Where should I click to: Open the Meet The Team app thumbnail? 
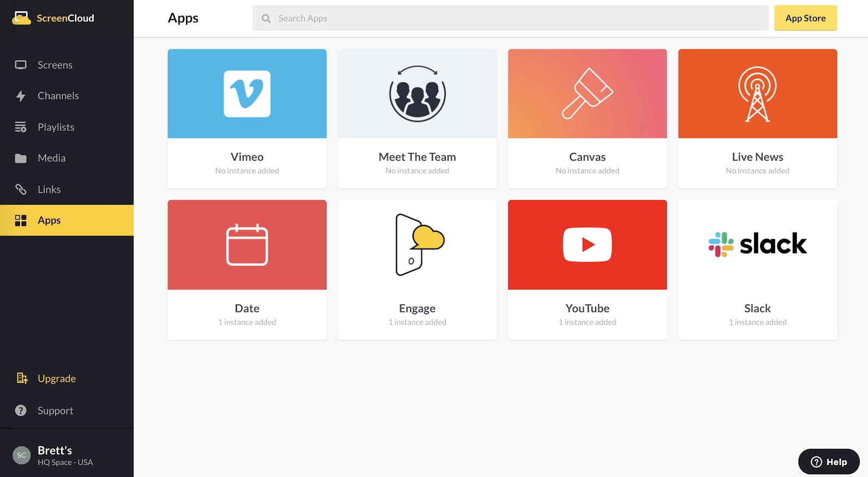(417, 94)
